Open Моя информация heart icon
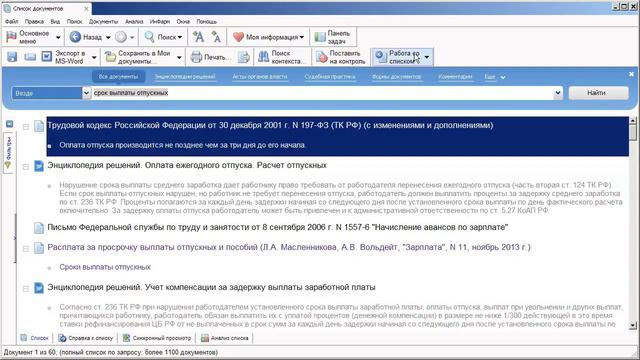 point(238,37)
